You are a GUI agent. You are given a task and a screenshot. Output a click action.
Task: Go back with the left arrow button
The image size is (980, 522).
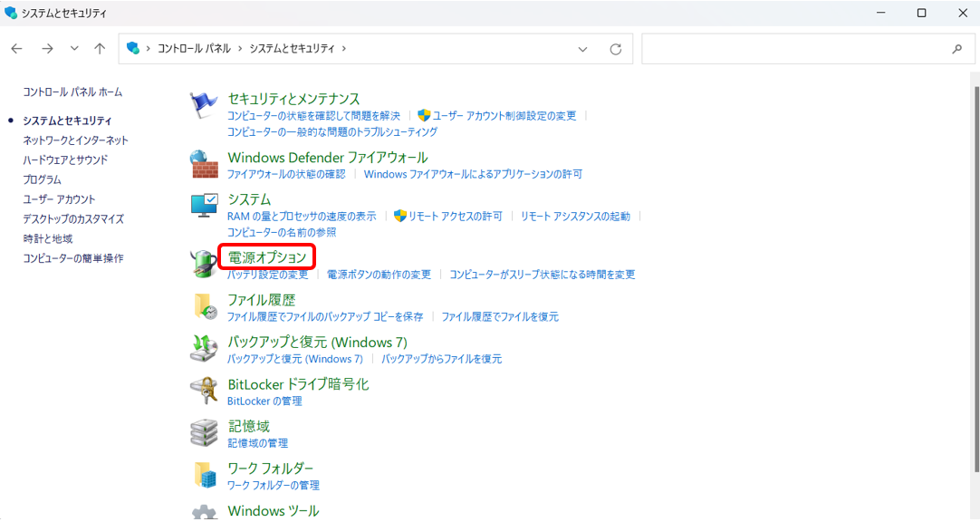pyautogui.click(x=17, y=48)
